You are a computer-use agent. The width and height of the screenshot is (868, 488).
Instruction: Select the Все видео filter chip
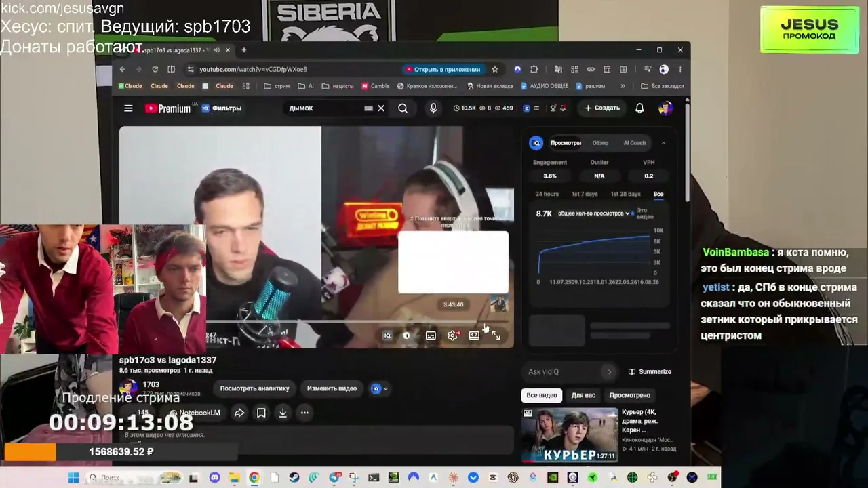tap(542, 395)
